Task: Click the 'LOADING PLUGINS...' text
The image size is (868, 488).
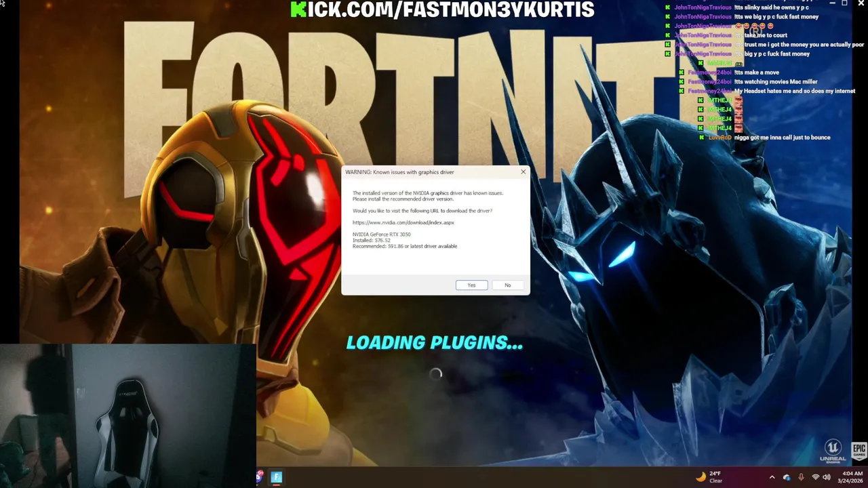Action: 435,343
